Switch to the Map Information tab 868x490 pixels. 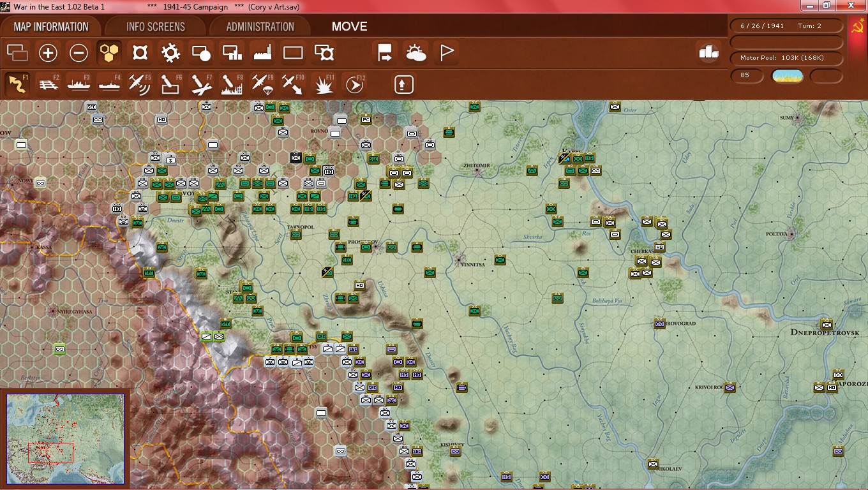(x=51, y=27)
